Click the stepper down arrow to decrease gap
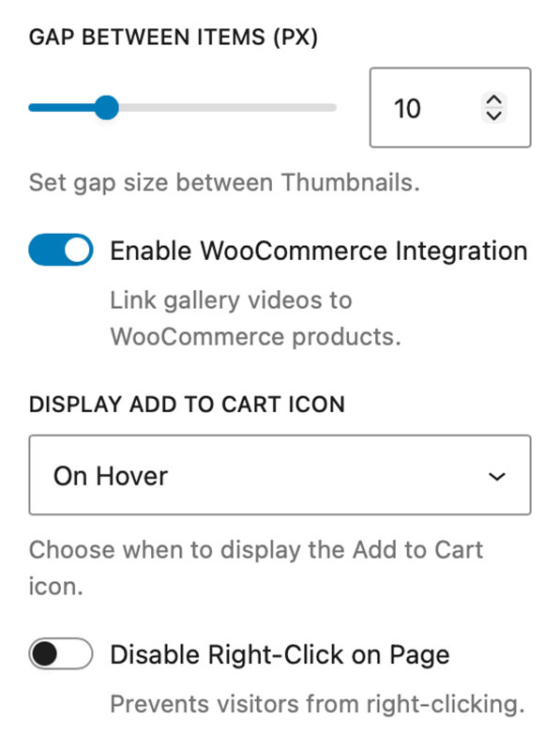The image size is (560, 751). click(493, 116)
